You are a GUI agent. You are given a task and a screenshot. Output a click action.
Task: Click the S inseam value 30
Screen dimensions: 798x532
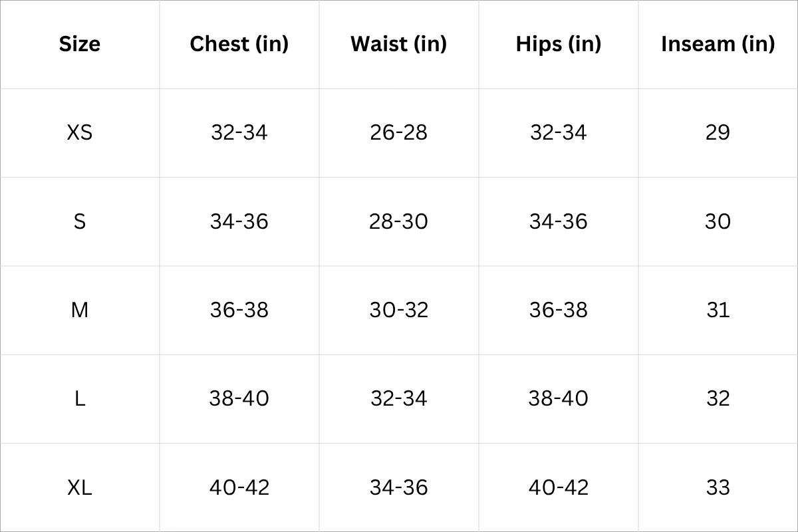pyautogui.click(x=718, y=221)
